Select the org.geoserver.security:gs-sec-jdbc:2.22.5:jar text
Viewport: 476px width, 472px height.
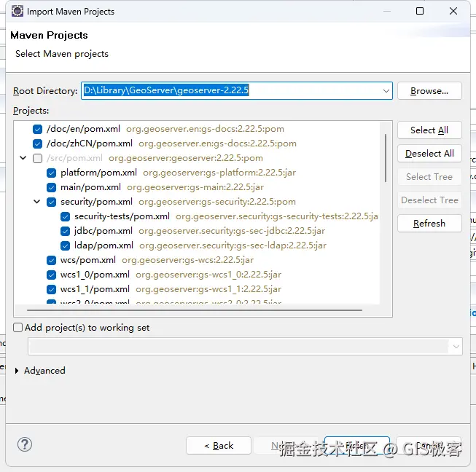click(x=232, y=231)
